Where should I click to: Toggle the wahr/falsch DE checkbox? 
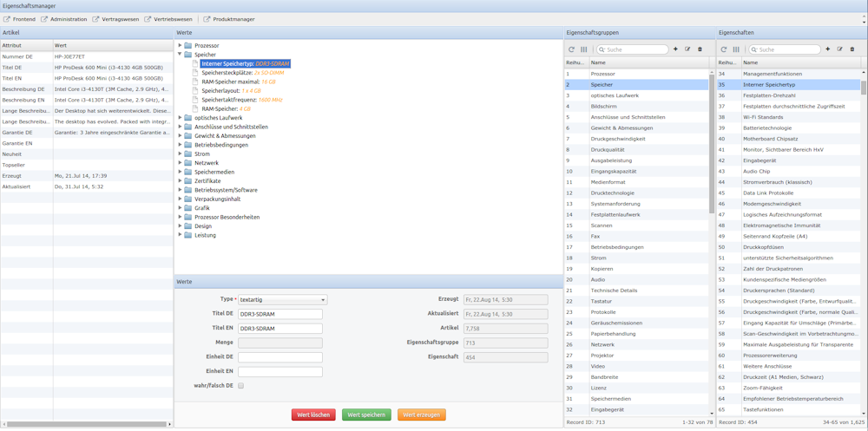click(x=241, y=386)
